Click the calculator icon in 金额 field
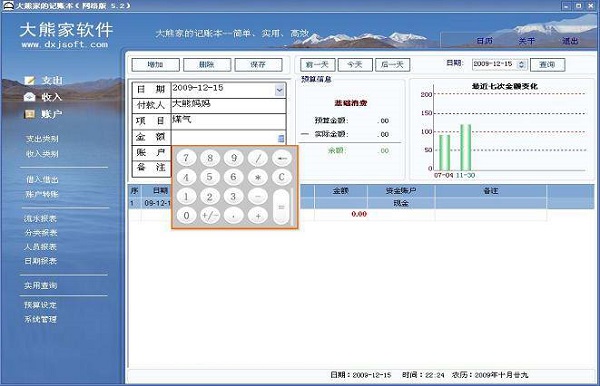Screen dimensions: 600x386 [281, 138]
